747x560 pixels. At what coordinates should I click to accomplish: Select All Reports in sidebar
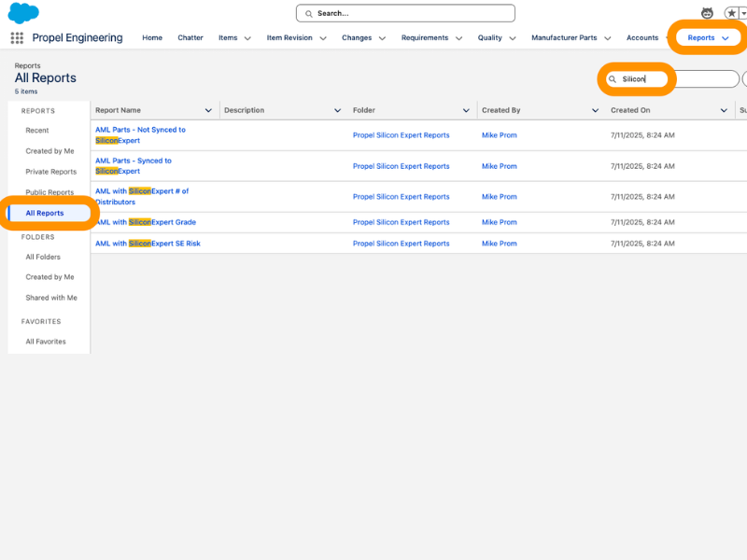pyautogui.click(x=45, y=213)
